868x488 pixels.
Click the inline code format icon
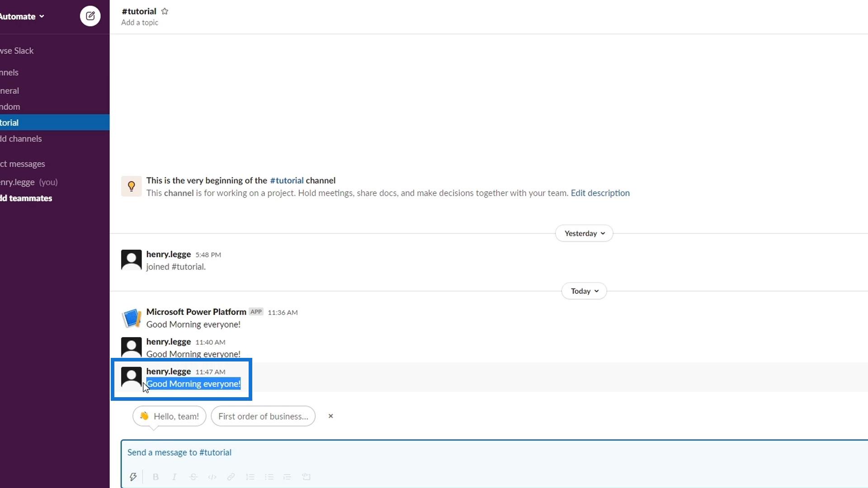pos(212,477)
